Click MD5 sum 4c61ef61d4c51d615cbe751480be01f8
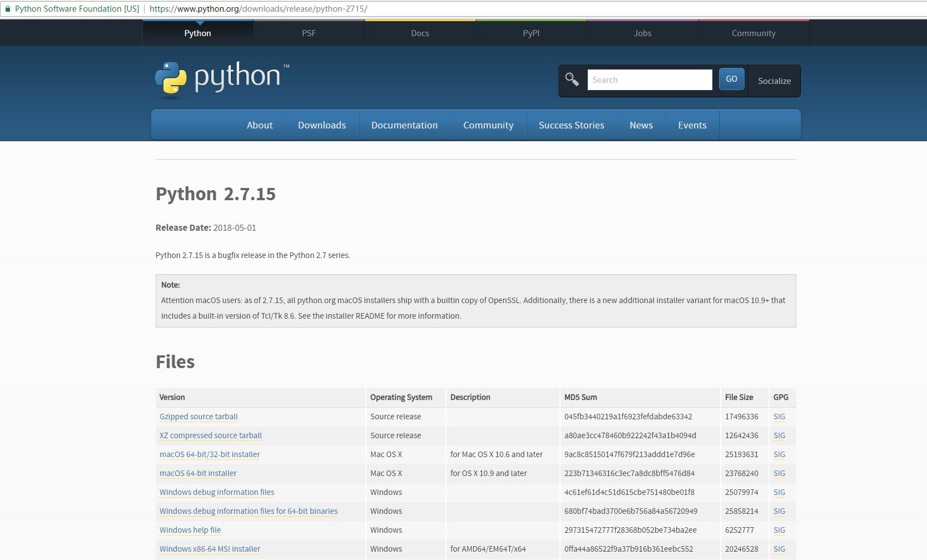Screen dimensions: 927x560 [x=629, y=492]
